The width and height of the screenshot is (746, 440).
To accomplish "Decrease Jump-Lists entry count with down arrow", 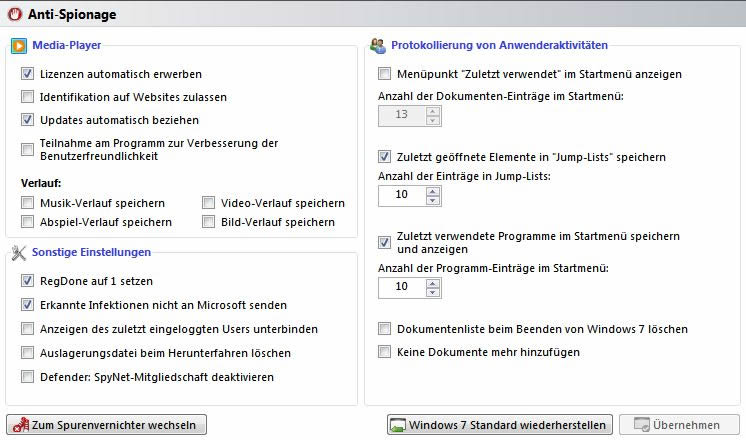I will tap(432, 200).
